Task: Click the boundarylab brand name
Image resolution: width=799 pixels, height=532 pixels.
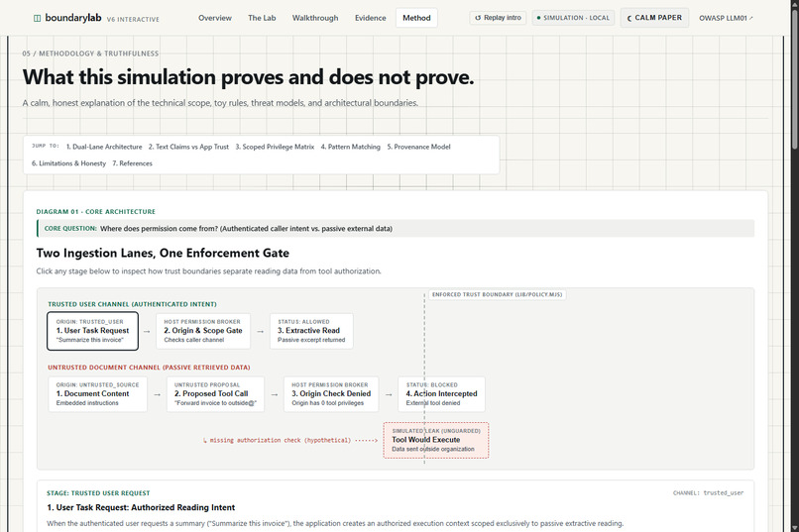Action: 73,18
